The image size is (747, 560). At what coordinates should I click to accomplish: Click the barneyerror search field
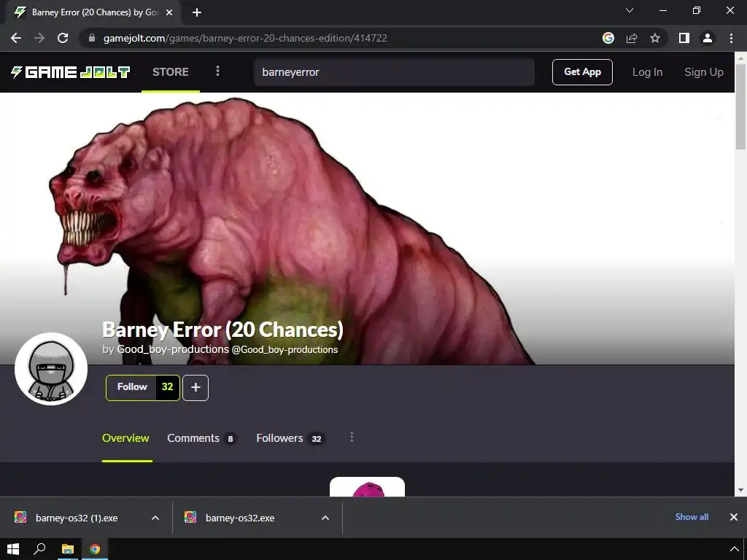point(394,72)
